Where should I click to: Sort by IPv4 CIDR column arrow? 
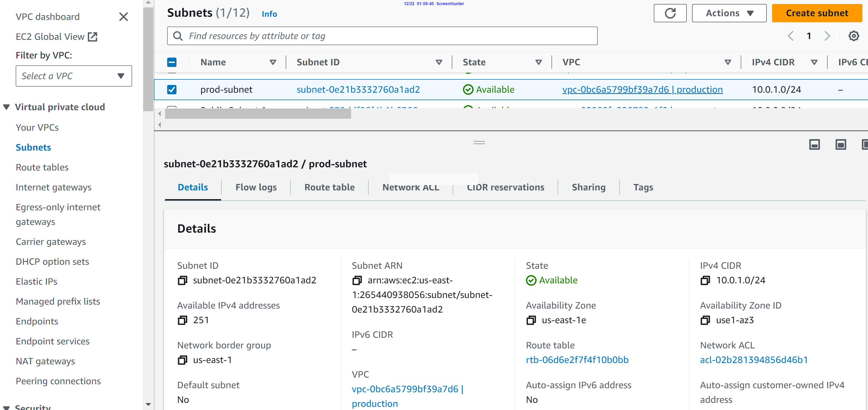pos(814,62)
